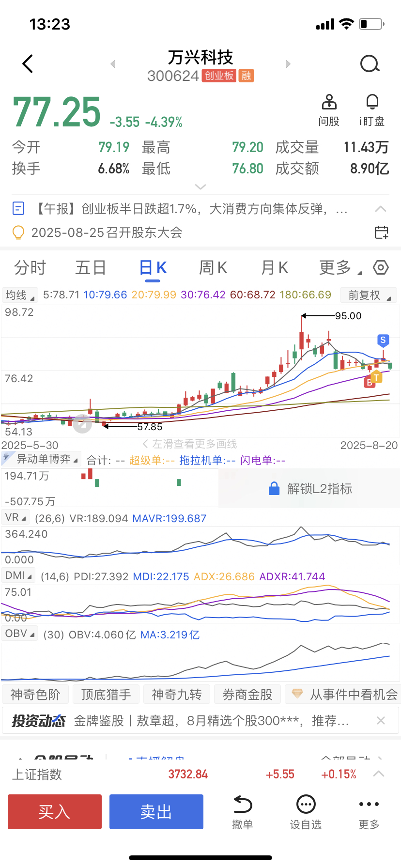Viewport: 401px width, 868px height.
Task: Tap the 融 margin badge
Action: pos(246,76)
